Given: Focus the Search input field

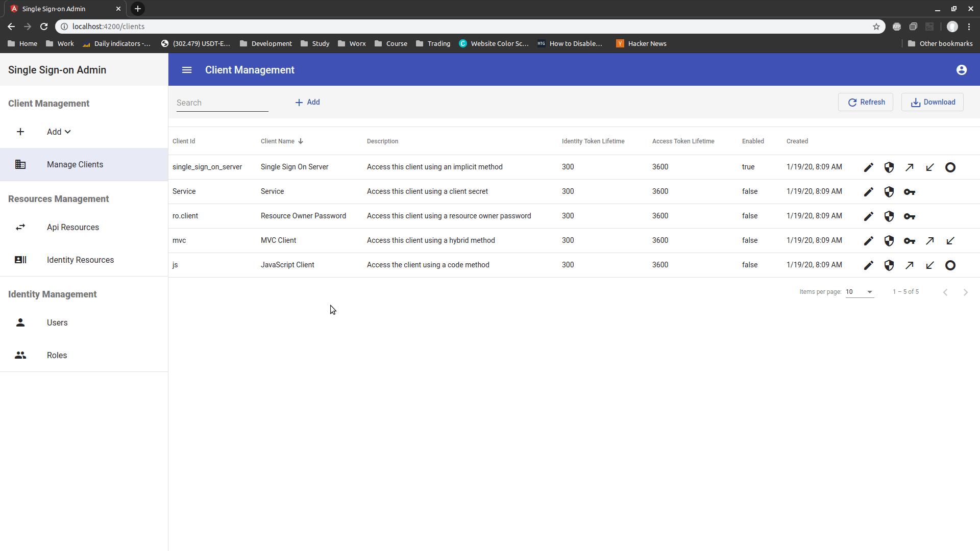Looking at the screenshot, I should click(x=222, y=103).
